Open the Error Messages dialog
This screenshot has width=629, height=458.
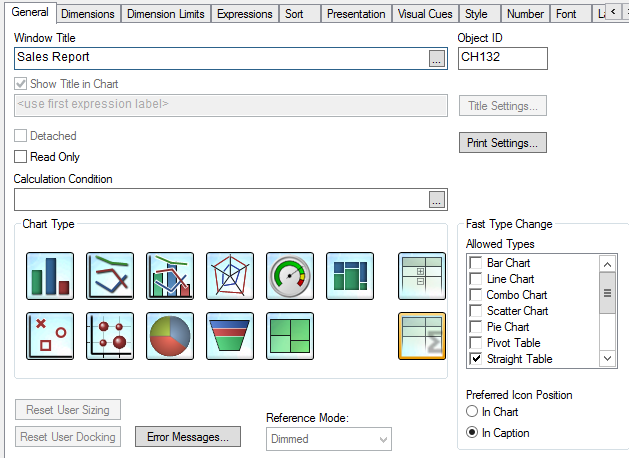188,437
